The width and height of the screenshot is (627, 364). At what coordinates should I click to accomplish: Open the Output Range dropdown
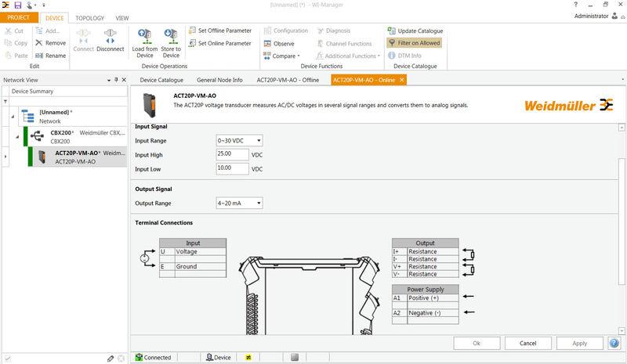pos(239,203)
